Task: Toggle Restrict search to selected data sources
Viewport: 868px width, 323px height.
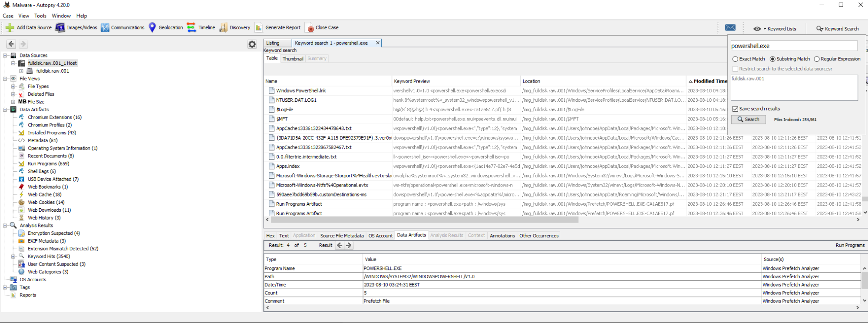Action: tap(735, 69)
